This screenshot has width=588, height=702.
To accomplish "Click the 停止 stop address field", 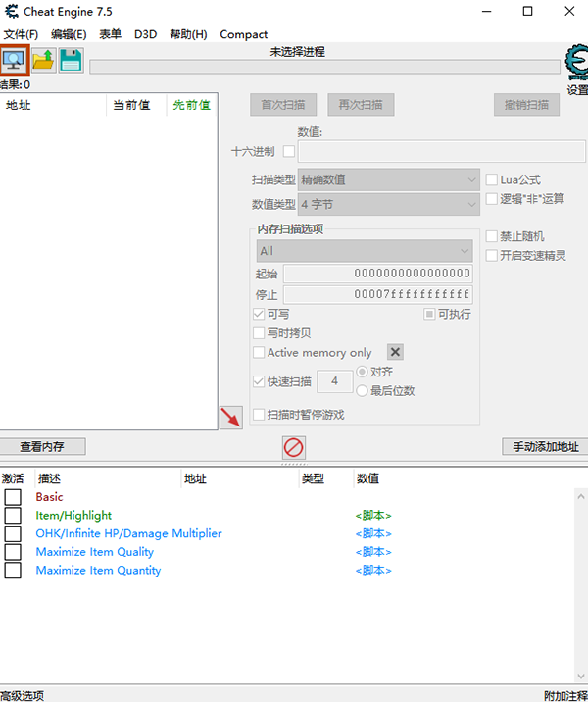I will point(378,294).
